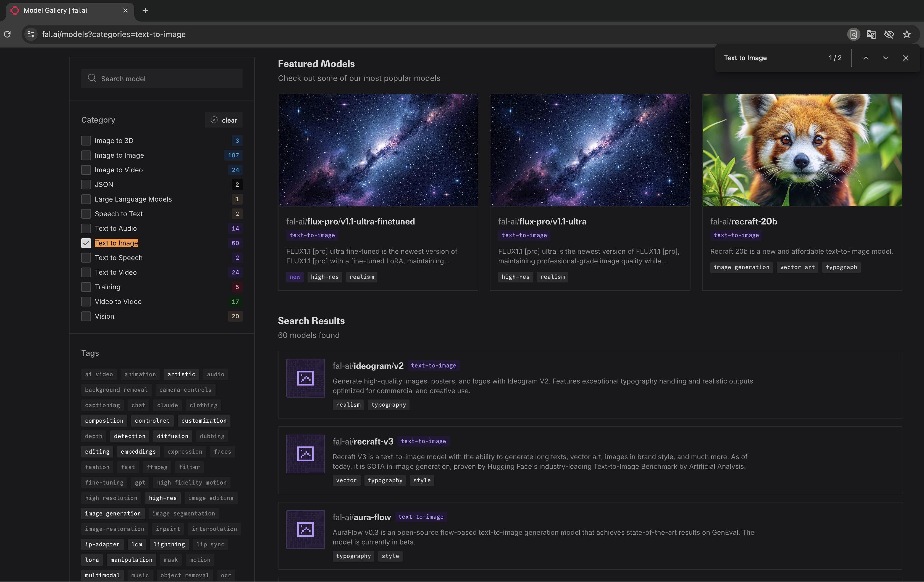
Task: Check the Text to Audio category
Action: click(x=86, y=229)
